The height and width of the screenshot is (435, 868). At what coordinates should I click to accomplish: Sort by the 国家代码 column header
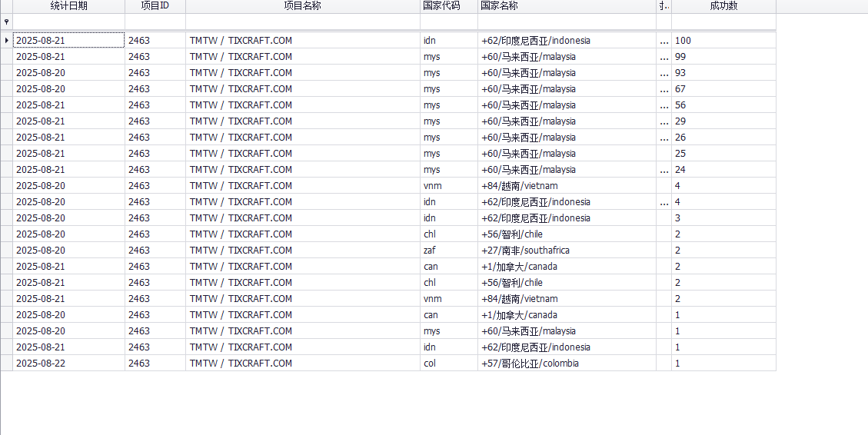pos(449,6)
